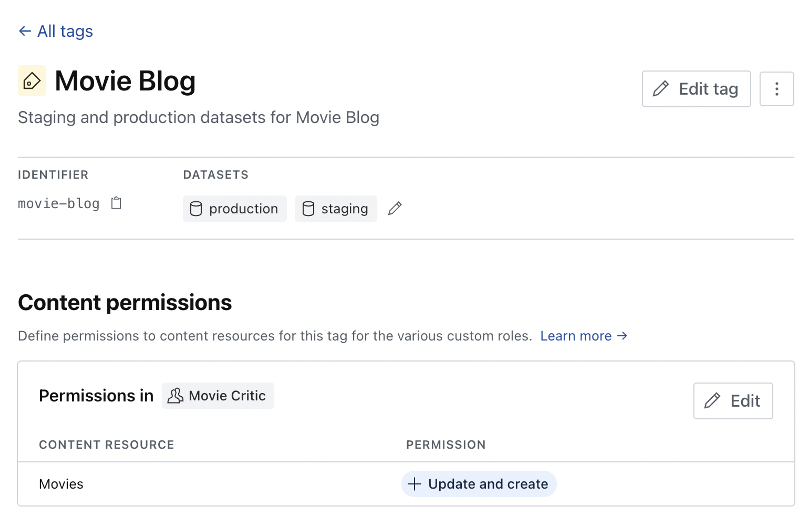
Task: Edit datasets using the pencil icon
Action: (x=395, y=208)
